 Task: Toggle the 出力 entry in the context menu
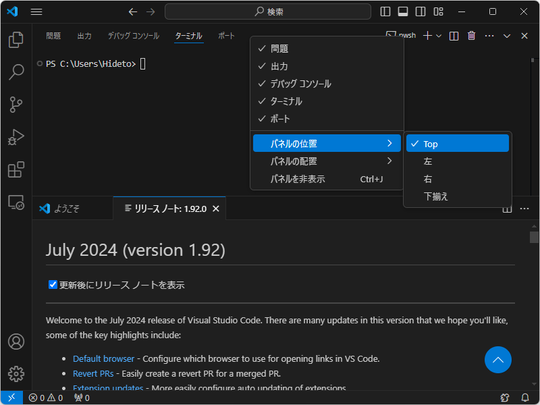327,66
